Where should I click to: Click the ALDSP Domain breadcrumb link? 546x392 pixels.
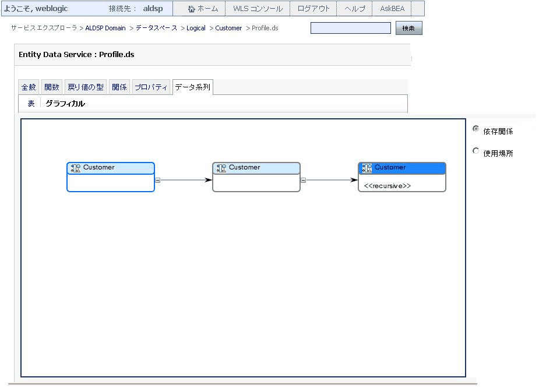click(x=105, y=28)
